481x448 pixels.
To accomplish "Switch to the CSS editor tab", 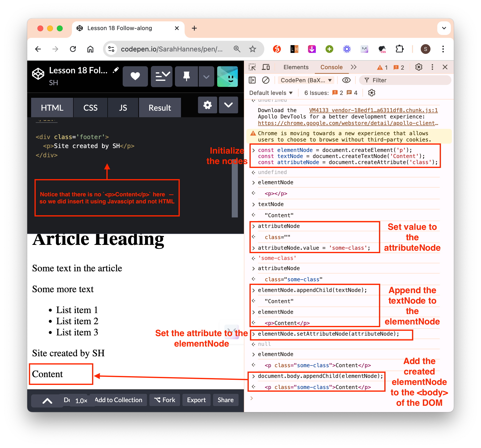I will click(x=90, y=108).
